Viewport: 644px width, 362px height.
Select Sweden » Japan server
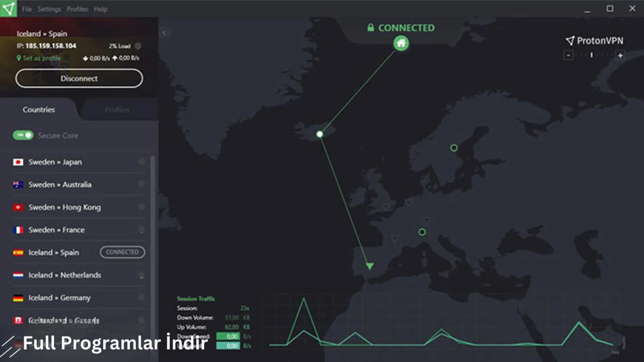pos(79,162)
